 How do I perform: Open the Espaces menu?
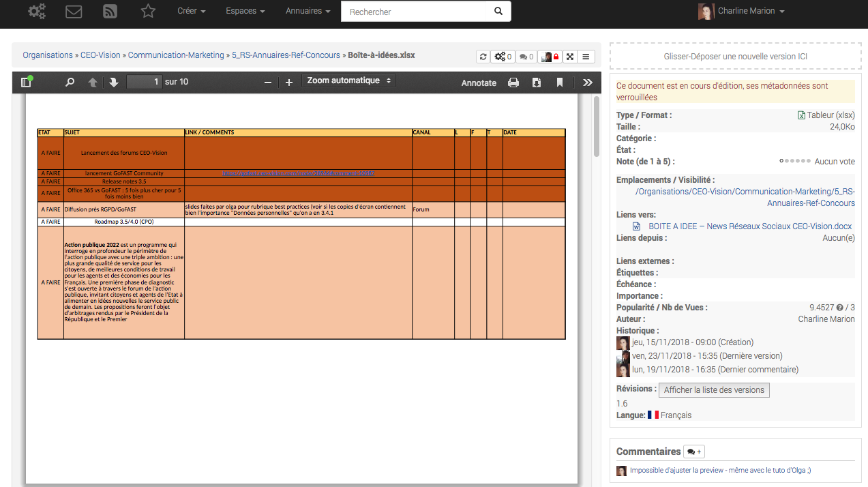pyautogui.click(x=245, y=11)
